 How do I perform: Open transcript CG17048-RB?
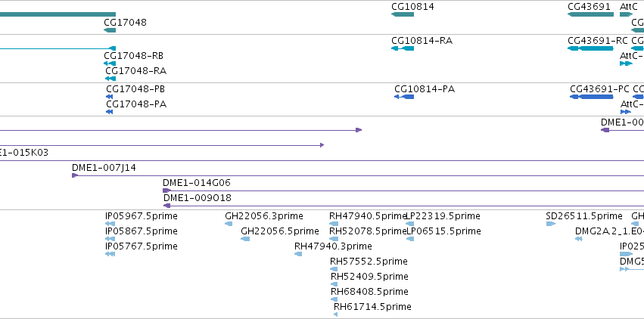133,56
